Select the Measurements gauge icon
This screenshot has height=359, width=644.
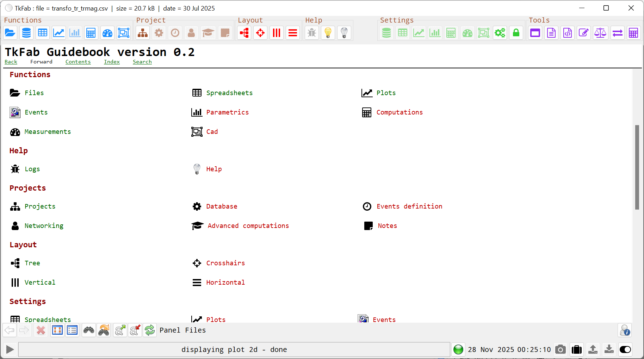pos(107,33)
